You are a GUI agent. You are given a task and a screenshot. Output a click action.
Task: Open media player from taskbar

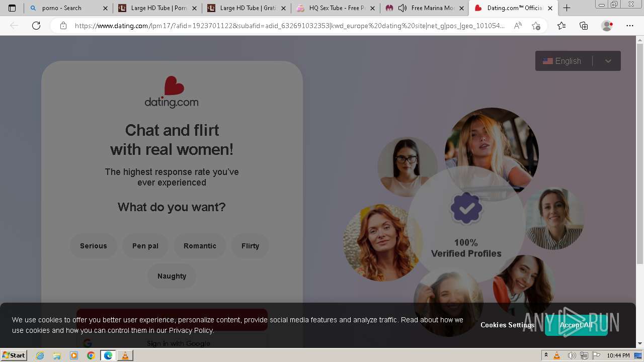(x=74, y=355)
